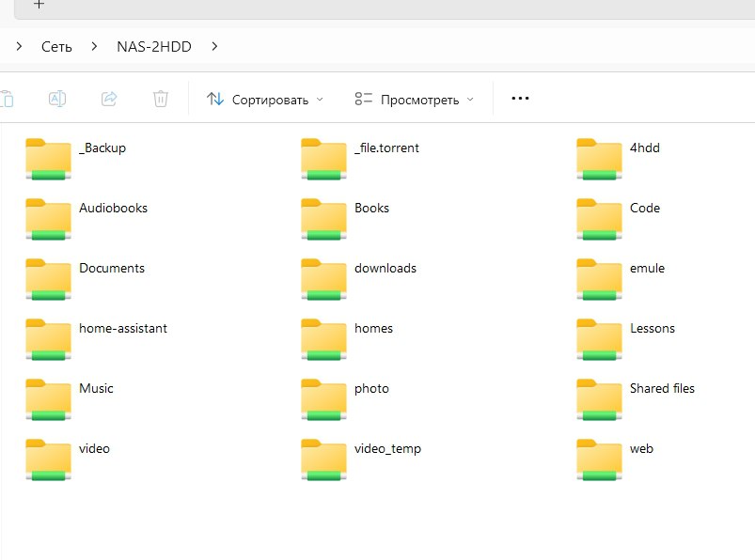The width and height of the screenshot is (755, 560).
Task: Click the Rename toolbar icon
Action: (x=56, y=99)
